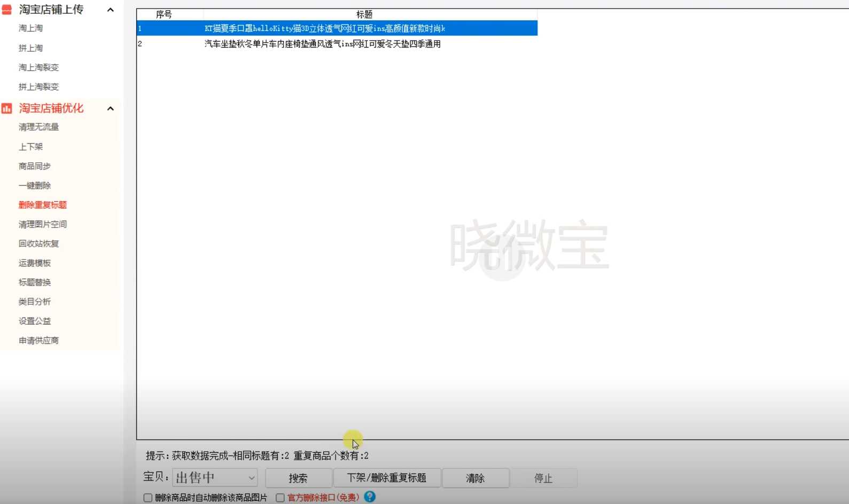Click the 清除 button
Viewport: 849px width, 504px height.
click(x=475, y=478)
